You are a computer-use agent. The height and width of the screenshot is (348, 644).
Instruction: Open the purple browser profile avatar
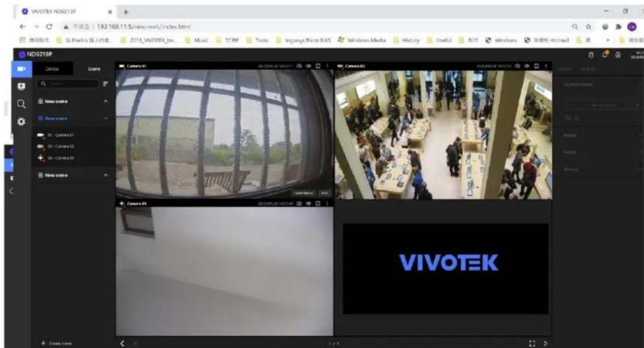[x=632, y=27]
